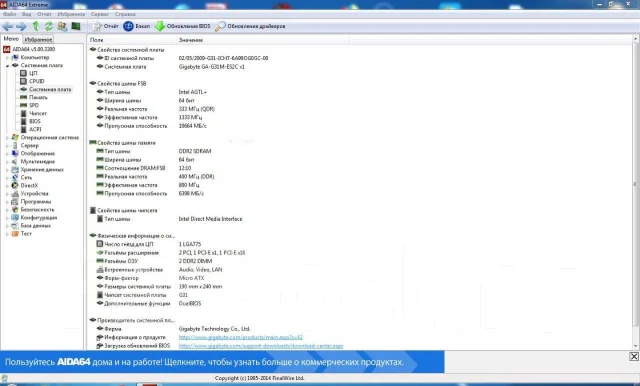This screenshot has width=640, height=386.
Task: Click Обновления BIOS in the toolbar
Action: (x=183, y=26)
